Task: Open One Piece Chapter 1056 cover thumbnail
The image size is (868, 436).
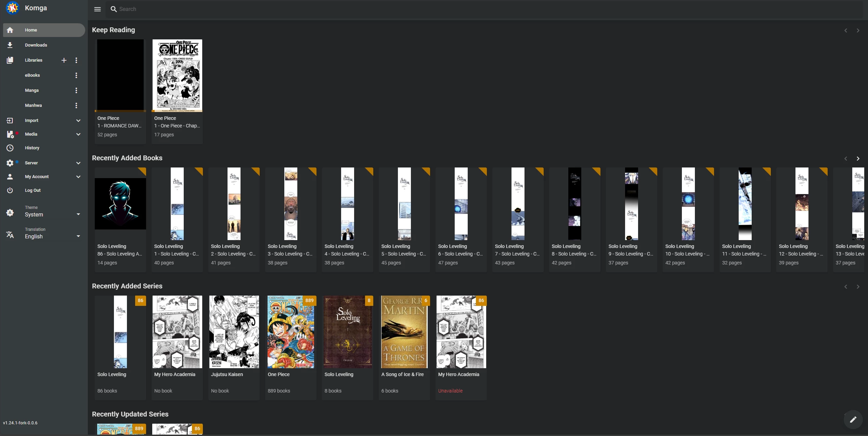Action: [177, 75]
